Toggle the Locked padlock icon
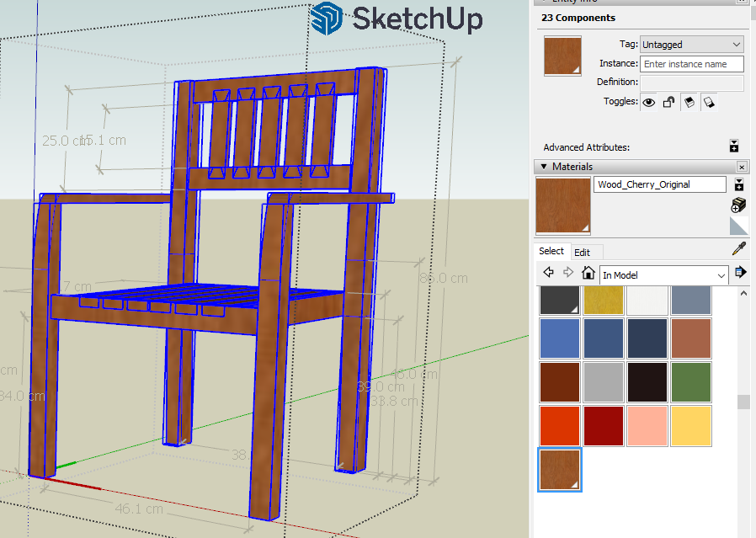Screen dimensions: 756x538 tap(668, 102)
